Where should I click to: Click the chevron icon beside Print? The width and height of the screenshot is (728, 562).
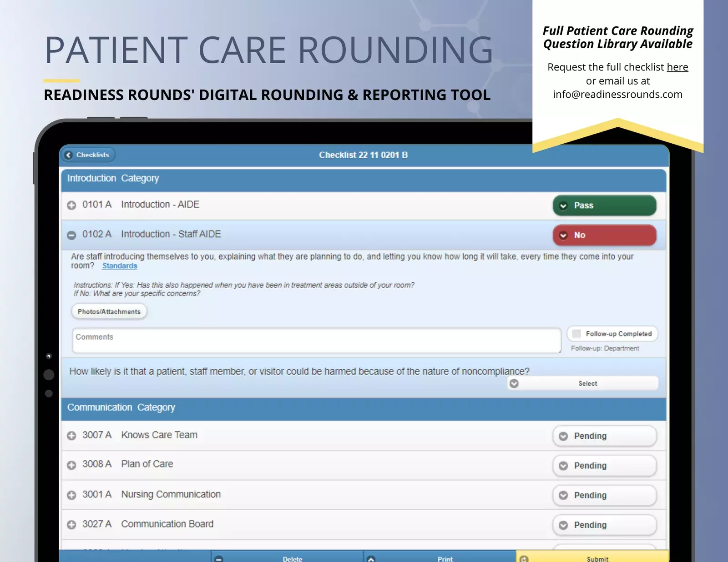tap(372, 558)
